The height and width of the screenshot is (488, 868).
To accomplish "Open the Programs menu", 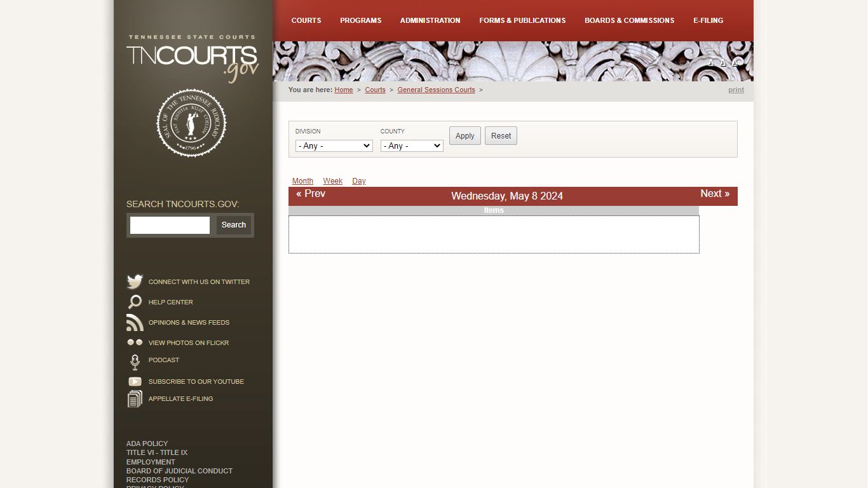I will coord(361,20).
